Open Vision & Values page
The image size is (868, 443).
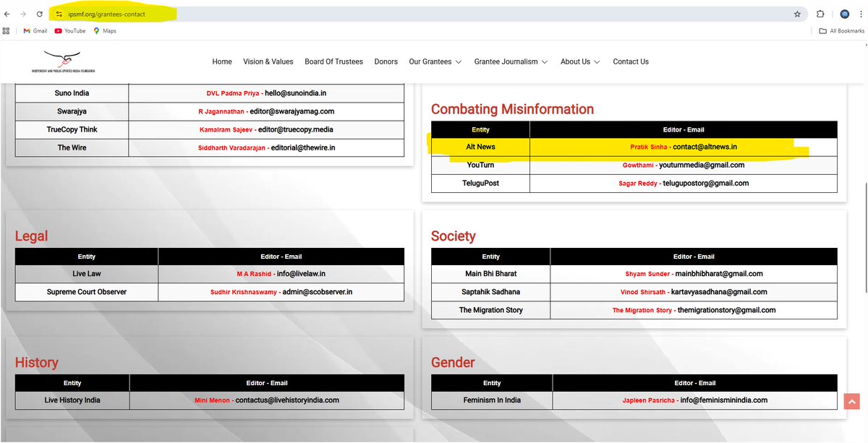coord(268,61)
